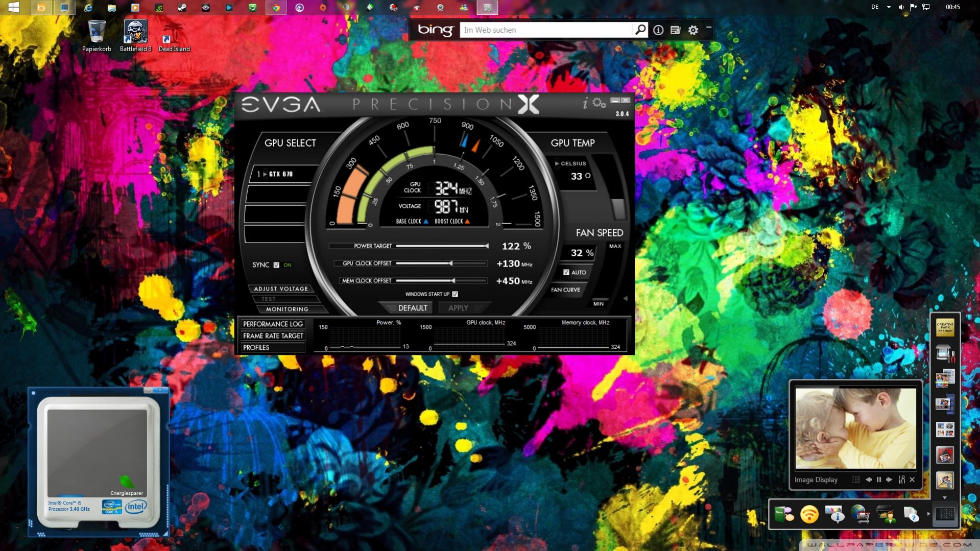Expand Canon side dock down arrow

945,497
